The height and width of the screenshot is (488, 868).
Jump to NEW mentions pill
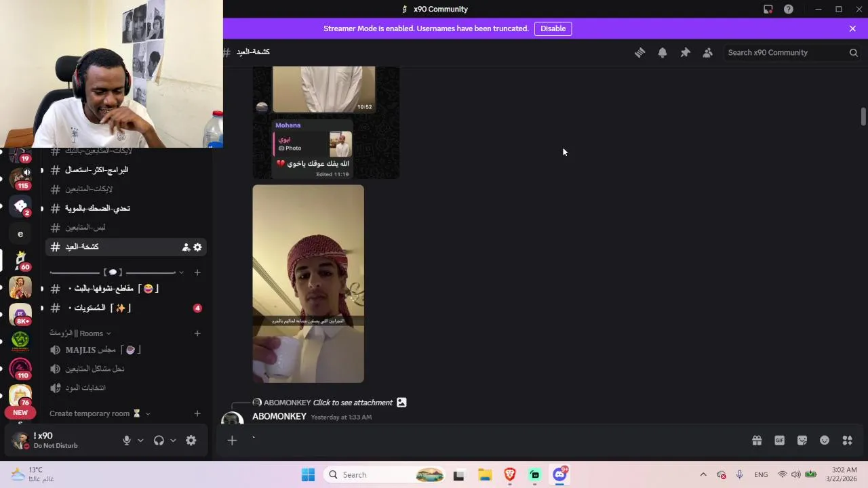pyautogui.click(x=20, y=413)
